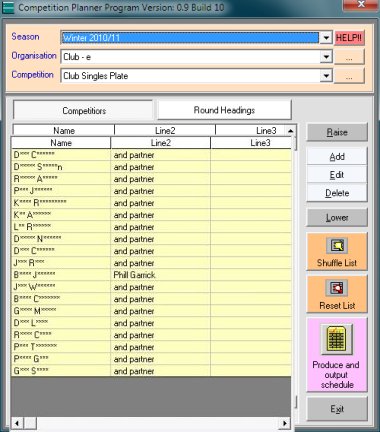Click the red HELP!! button

[349, 38]
